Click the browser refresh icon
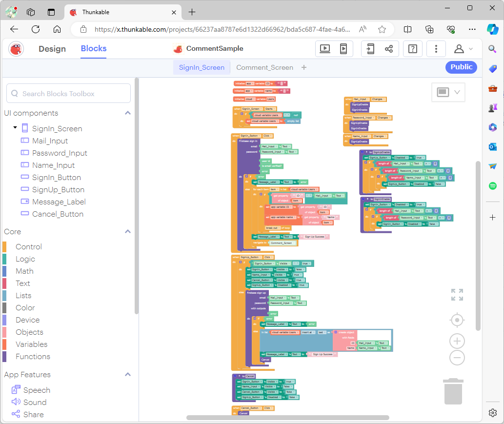This screenshot has width=504, height=424. (x=36, y=29)
